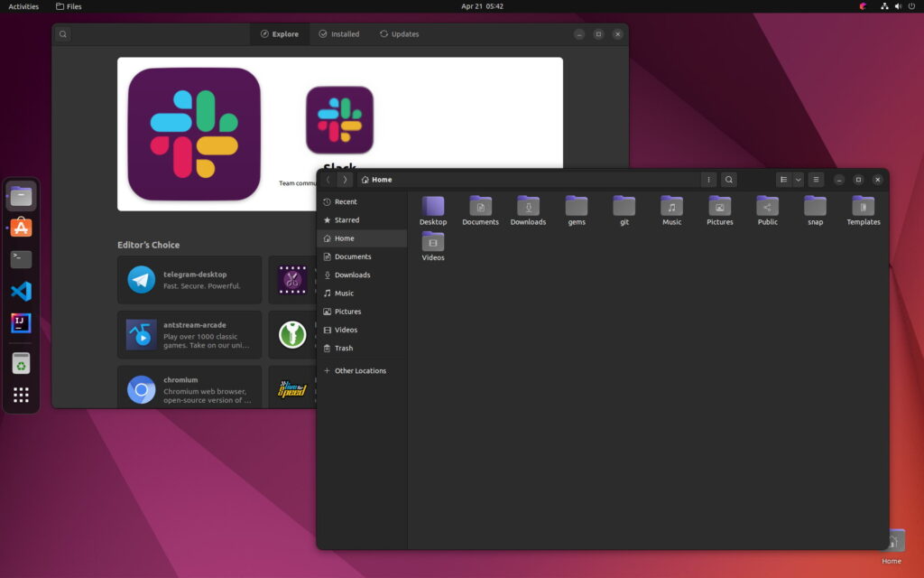Launch IntelliJ IDEA from the dock
This screenshot has width=924, height=578.
(x=22, y=323)
